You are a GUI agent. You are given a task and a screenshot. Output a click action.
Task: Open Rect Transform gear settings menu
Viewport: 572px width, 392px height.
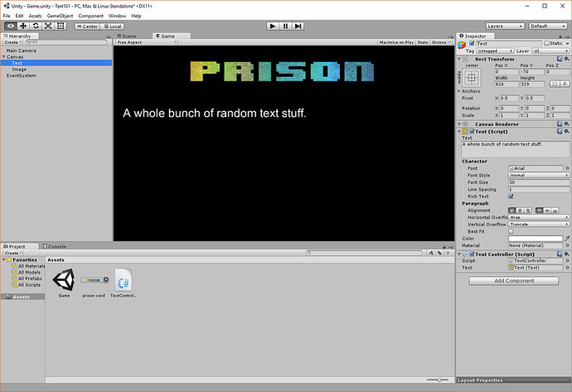(x=566, y=59)
